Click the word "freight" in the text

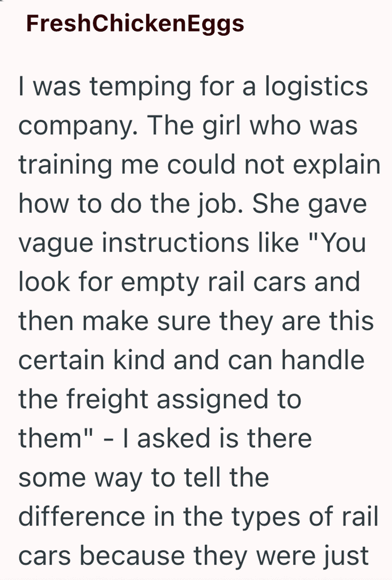[107, 400]
